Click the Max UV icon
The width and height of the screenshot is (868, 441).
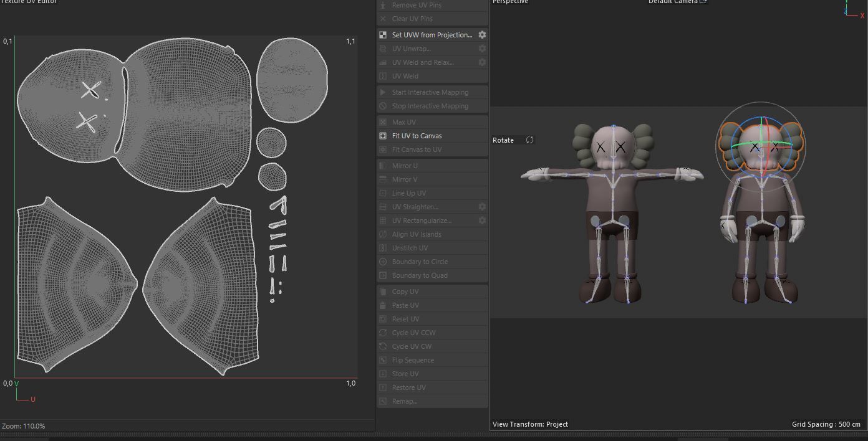(383, 122)
